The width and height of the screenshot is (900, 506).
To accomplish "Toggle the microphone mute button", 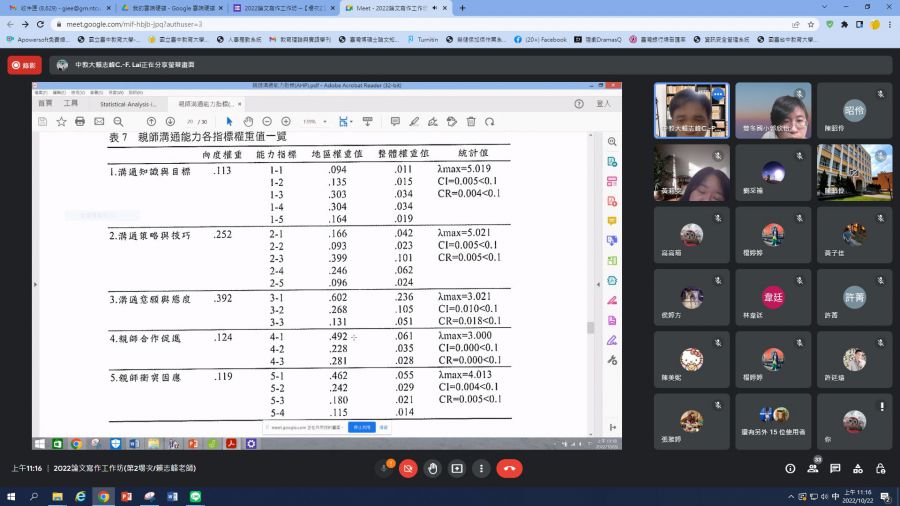I will (x=383, y=468).
